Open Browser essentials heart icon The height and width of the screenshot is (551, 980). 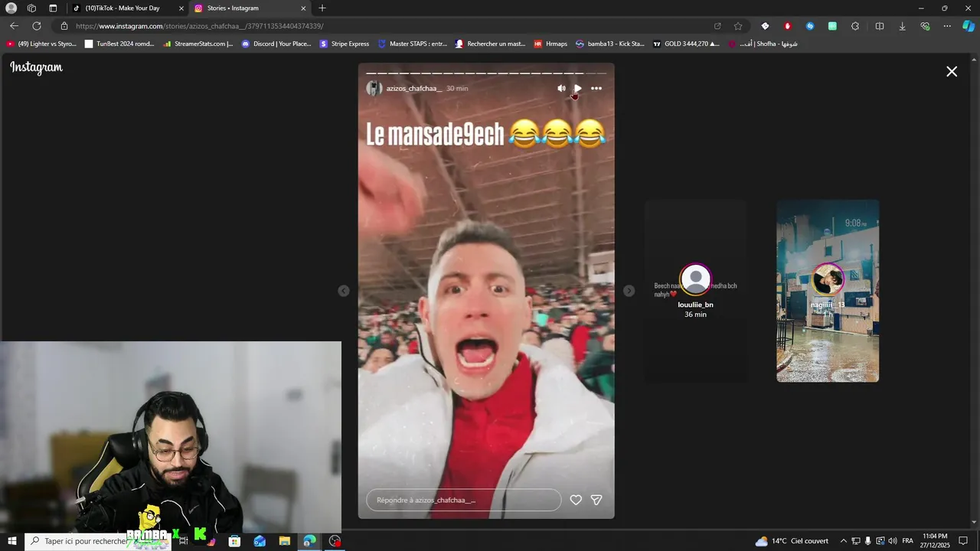(925, 26)
